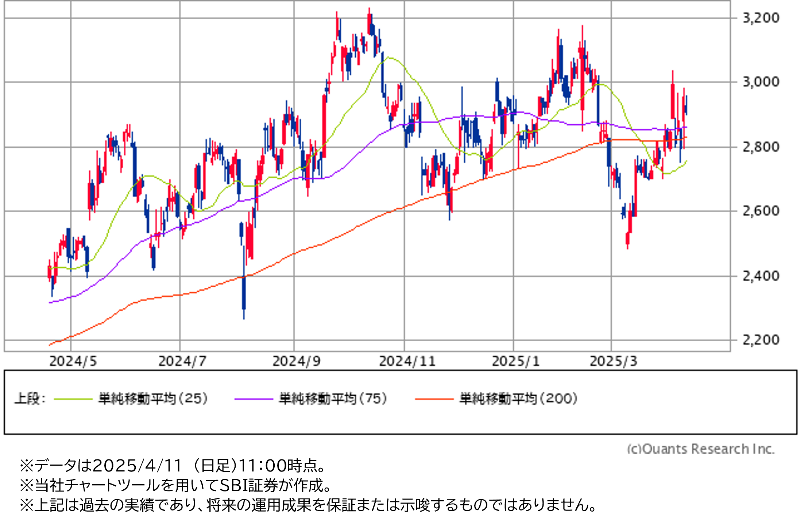
Task: Click the 2,200 price axis label
Action: tap(761, 340)
